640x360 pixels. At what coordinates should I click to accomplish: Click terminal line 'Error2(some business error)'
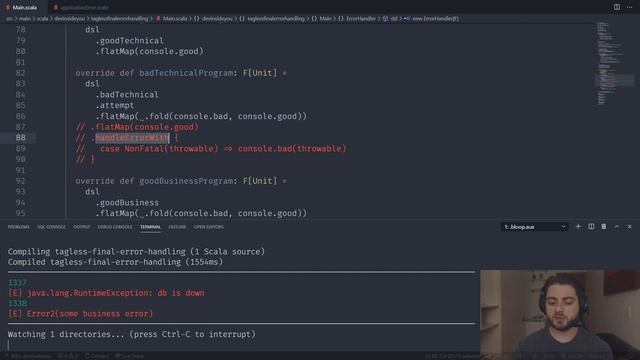(x=90, y=313)
